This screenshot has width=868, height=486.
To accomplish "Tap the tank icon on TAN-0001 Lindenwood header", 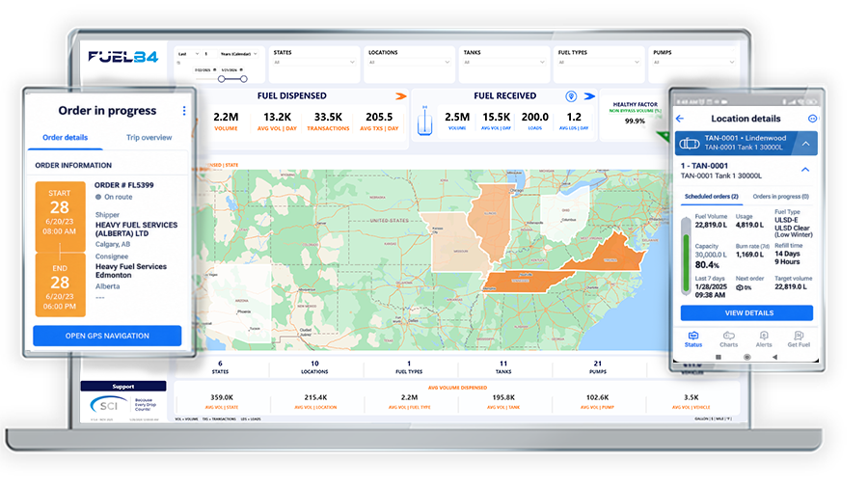I will [x=690, y=144].
